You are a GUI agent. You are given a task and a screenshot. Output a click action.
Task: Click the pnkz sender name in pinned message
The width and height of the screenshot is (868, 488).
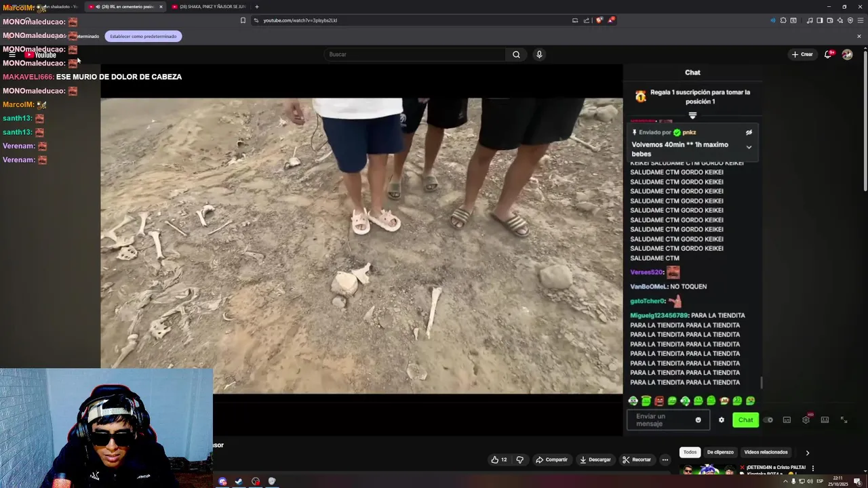689,132
